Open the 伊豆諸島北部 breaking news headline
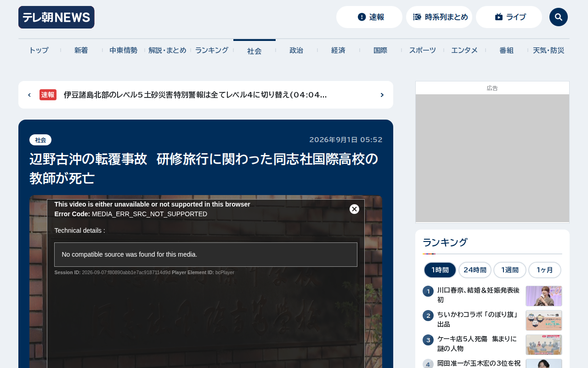This screenshot has width=588, height=368. [x=195, y=95]
